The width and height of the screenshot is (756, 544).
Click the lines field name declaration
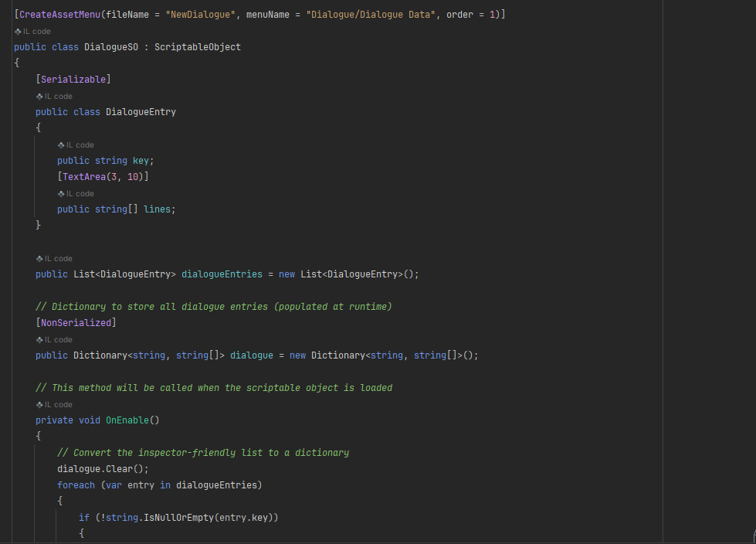tap(158, 209)
